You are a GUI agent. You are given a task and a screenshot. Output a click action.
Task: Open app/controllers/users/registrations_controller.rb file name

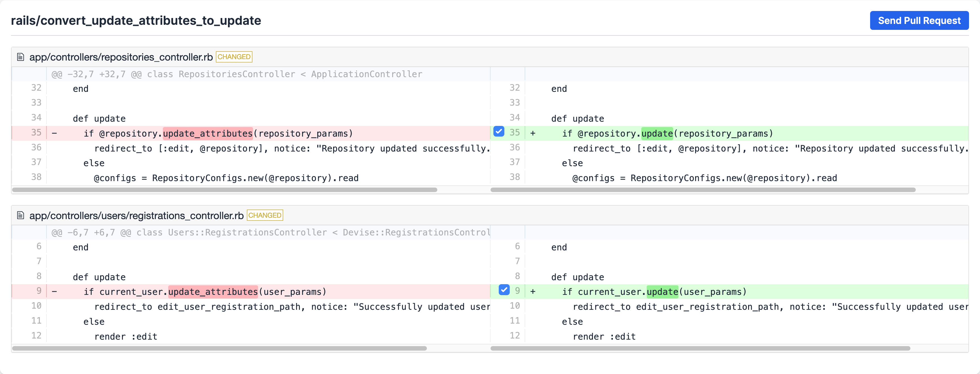point(136,215)
